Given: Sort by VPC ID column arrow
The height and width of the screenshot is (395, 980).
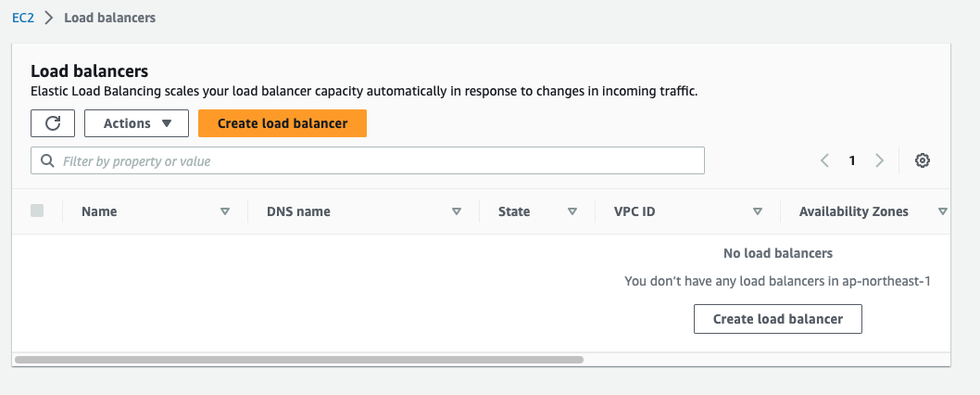Looking at the screenshot, I should [758, 211].
